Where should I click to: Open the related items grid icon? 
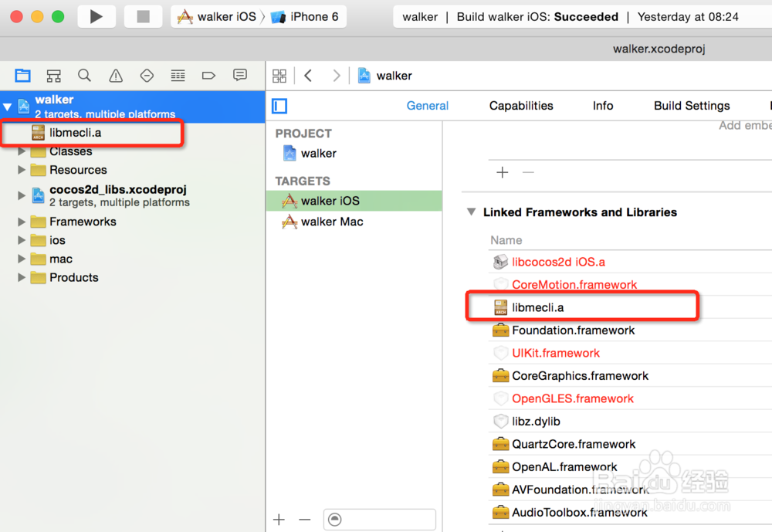(279, 76)
